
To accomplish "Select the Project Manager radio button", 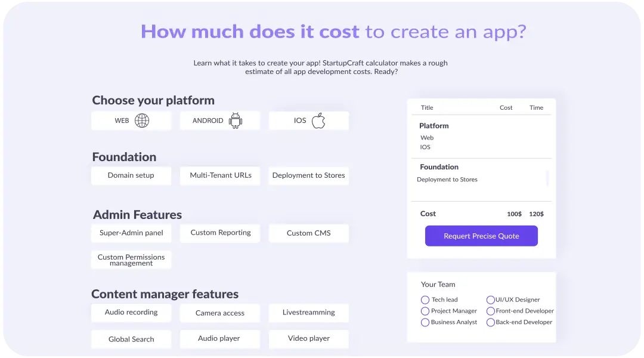I will pyautogui.click(x=425, y=311).
